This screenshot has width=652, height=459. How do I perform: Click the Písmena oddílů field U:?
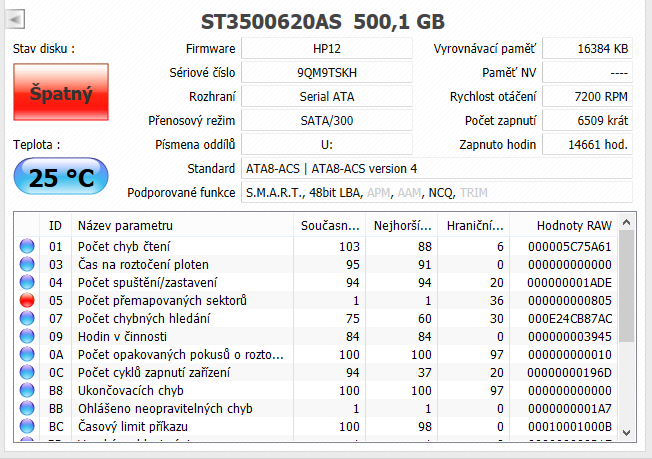[327, 145]
